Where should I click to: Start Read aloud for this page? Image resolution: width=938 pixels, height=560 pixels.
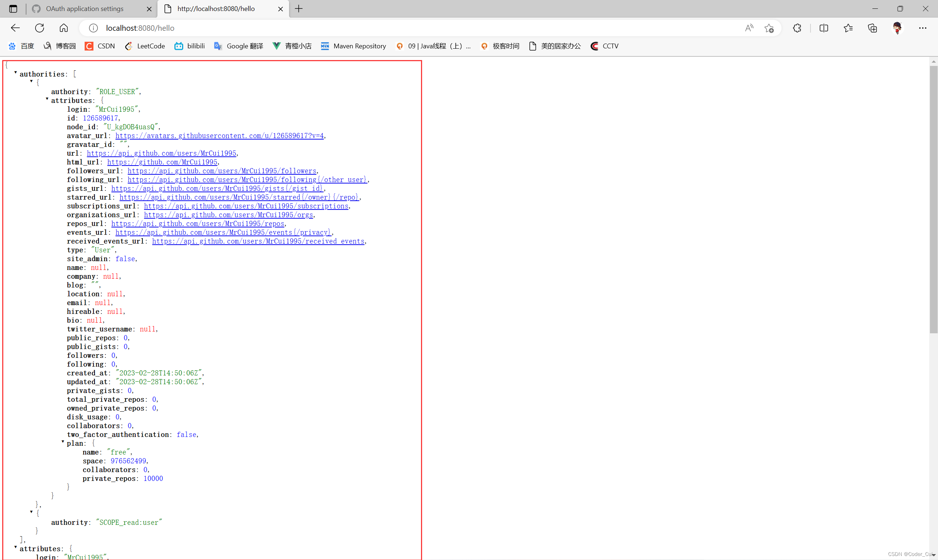(749, 28)
